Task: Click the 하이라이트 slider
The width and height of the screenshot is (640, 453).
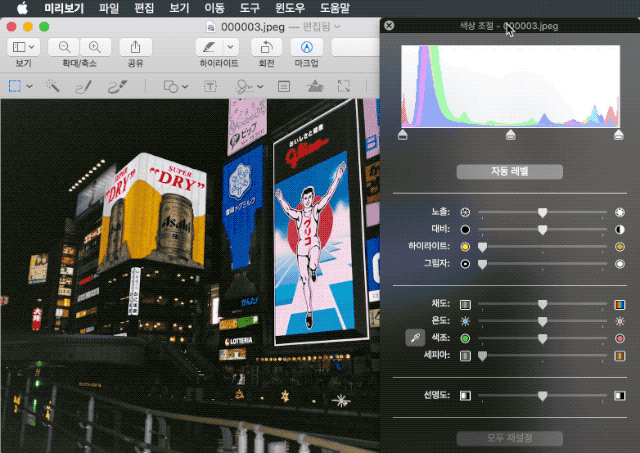Action: coord(542,246)
